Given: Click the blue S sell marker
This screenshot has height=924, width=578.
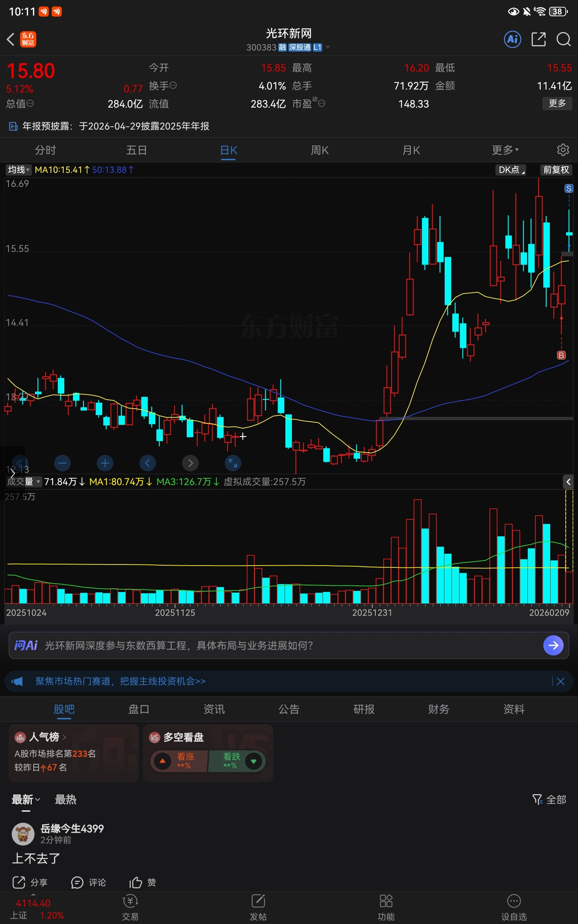Looking at the screenshot, I should (569, 188).
